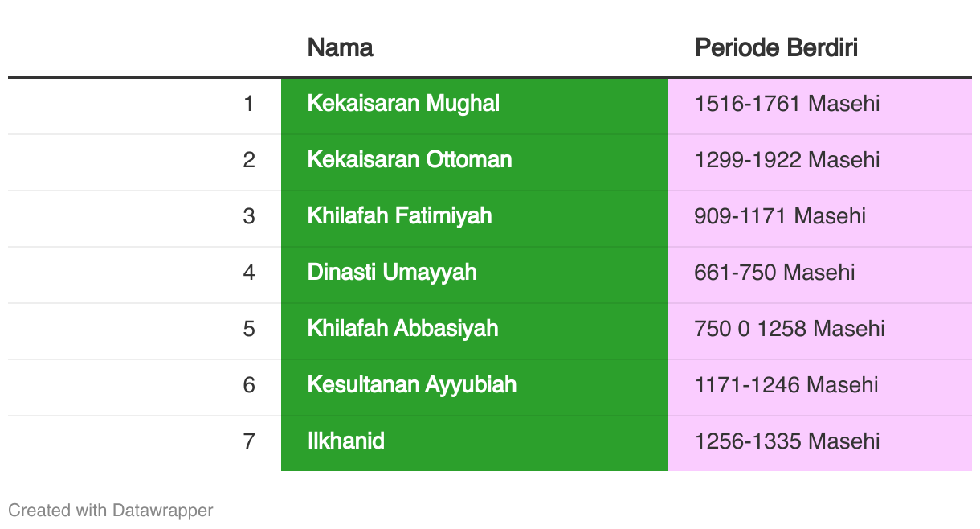Click row number 7
The height and width of the screenshot is (529, 980).
click(249, 441)
